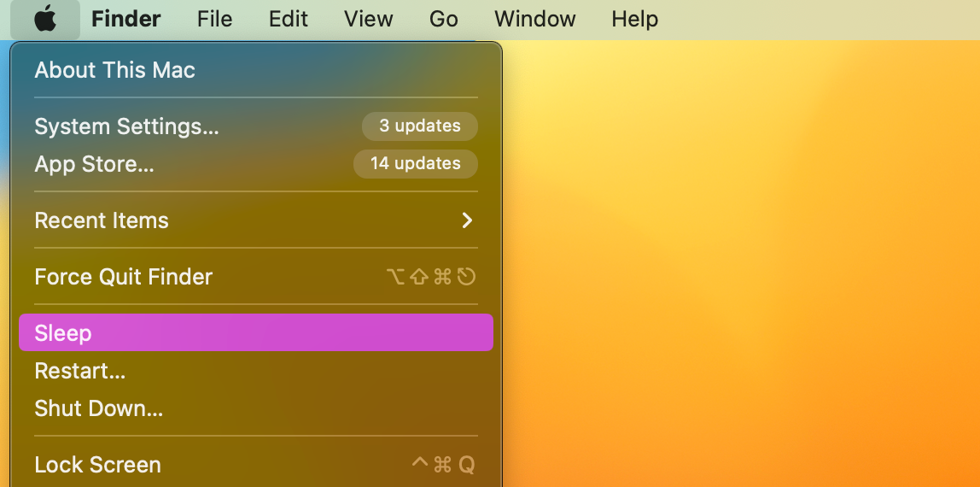
Task: Open the Help menu
Action: [634, 19]
